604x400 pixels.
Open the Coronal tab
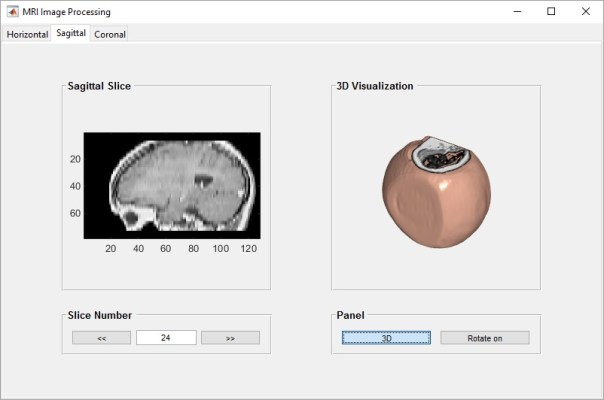pos(110,34)
